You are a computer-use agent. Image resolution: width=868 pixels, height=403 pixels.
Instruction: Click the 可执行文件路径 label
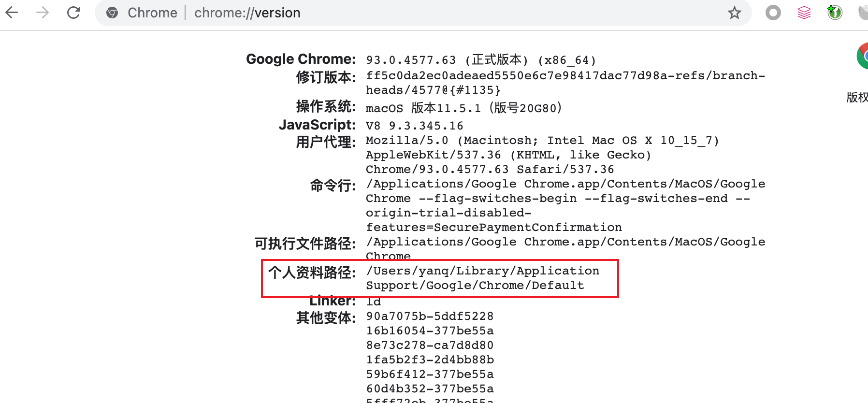[x=305, y=244]
